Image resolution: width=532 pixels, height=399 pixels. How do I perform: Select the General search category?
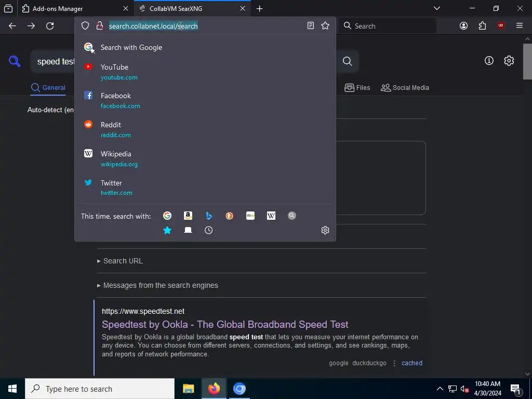[x=48, y=87]
